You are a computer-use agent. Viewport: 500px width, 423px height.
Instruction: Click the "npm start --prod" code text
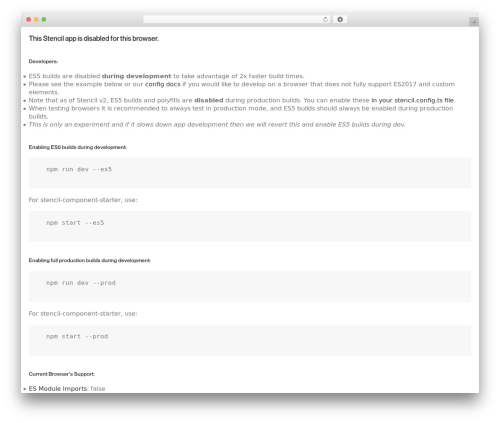(77, 336)
